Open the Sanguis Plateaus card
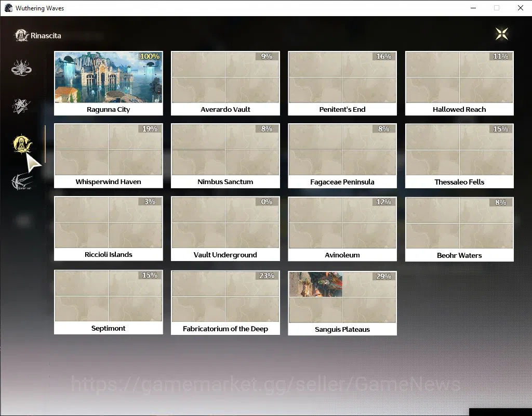 [x=342, y=303]
